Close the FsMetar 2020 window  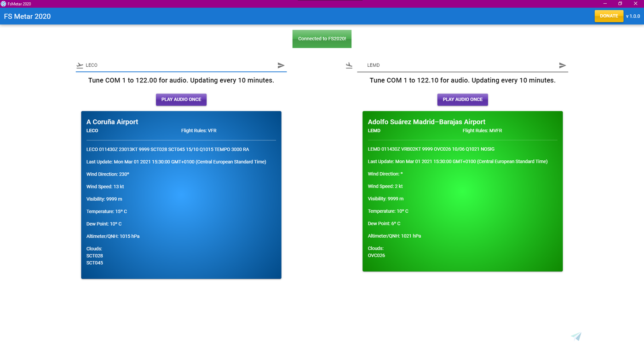point(635,4)
